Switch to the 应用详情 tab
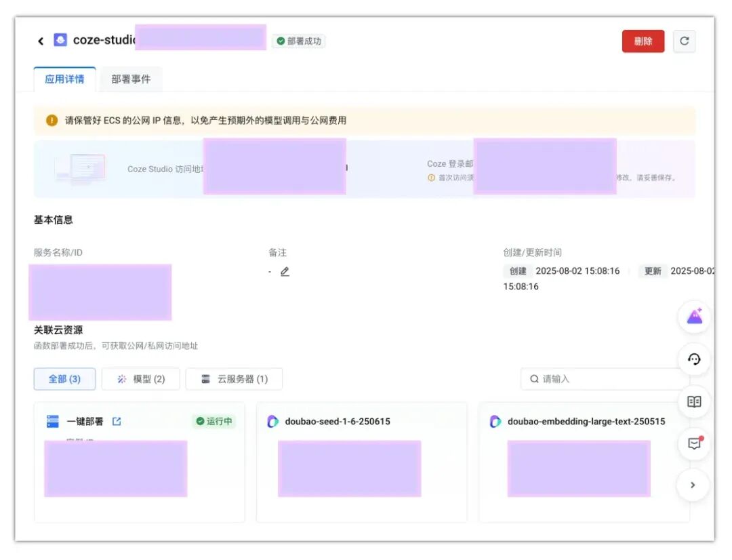This screenshot has height=560, width=732. [64, 79]
